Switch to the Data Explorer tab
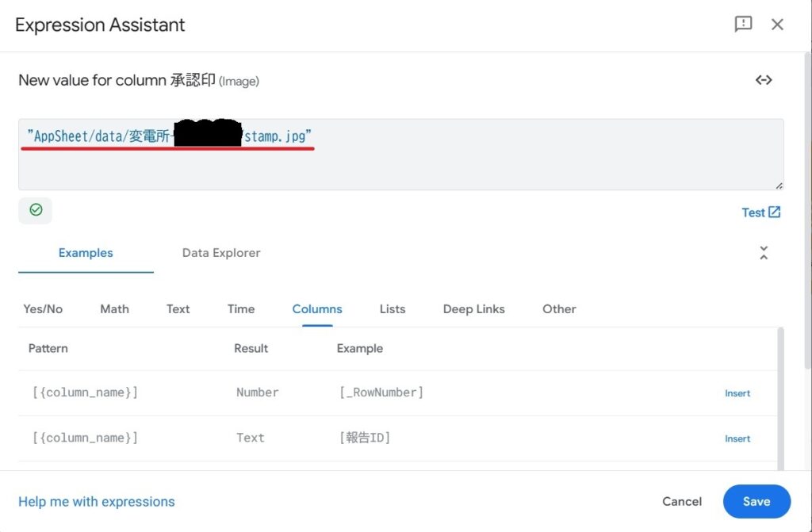 tap(221, 253)
